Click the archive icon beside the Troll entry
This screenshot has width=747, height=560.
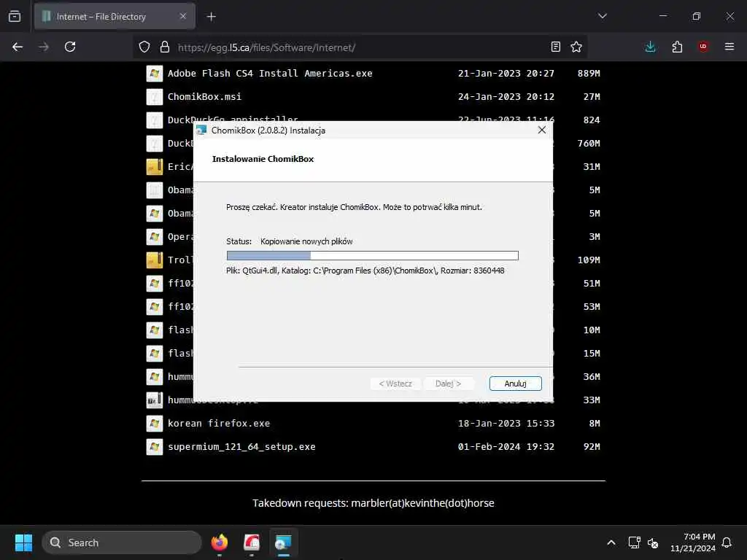point(155,260)
